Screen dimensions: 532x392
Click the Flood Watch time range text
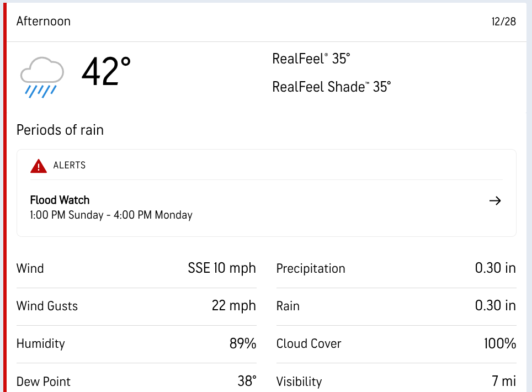click(x=111, y=215)
